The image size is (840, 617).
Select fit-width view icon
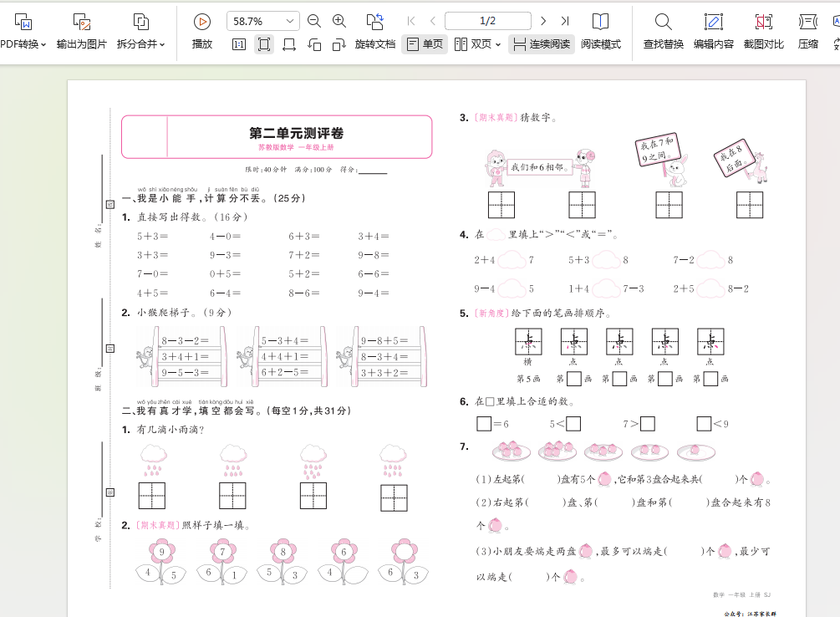289,44
